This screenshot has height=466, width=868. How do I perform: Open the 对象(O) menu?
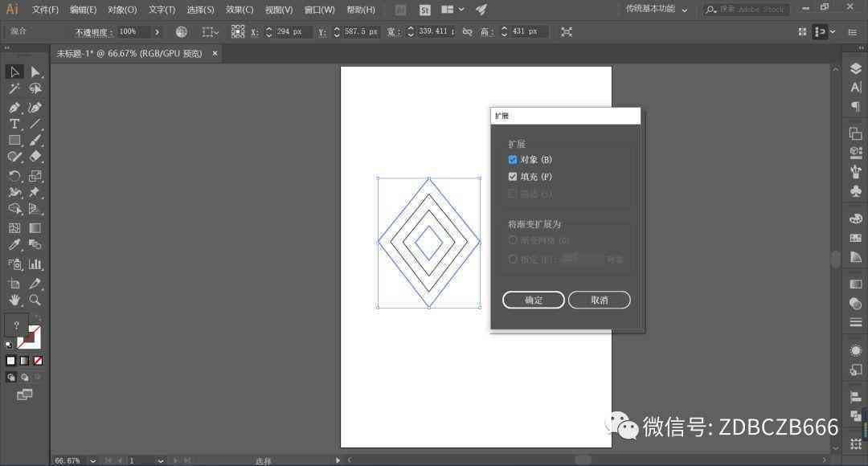pyautogui.click(x=122, y=10)
